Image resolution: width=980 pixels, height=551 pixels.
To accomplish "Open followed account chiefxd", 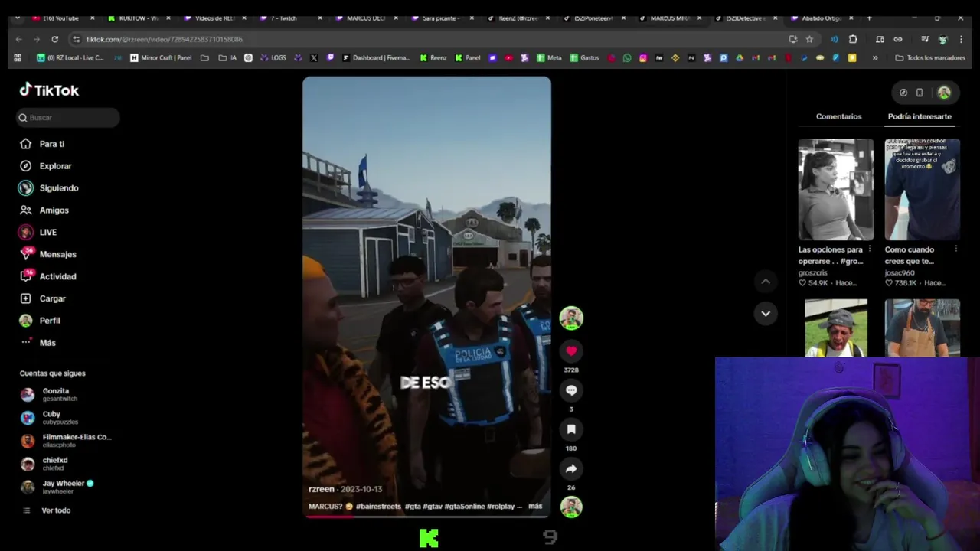I will click(44, 464).
